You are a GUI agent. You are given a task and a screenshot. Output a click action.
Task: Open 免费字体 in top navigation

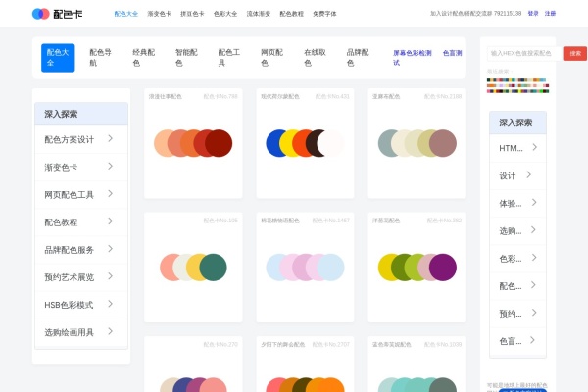[324, 14]
